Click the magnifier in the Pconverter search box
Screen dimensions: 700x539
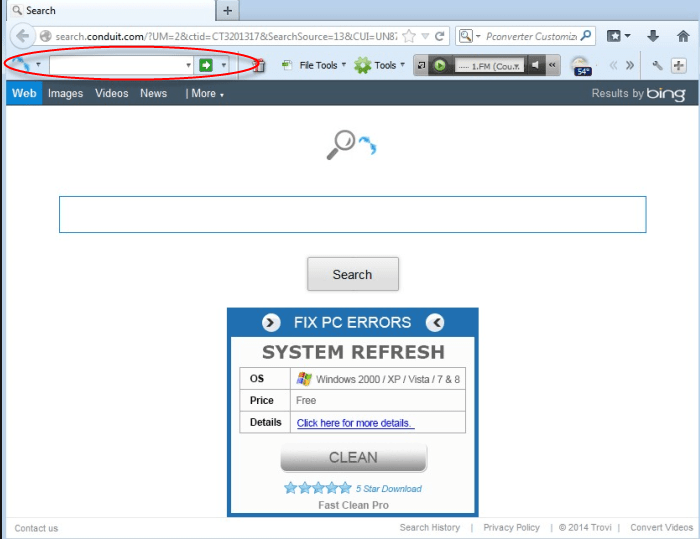tap(585, 35)
